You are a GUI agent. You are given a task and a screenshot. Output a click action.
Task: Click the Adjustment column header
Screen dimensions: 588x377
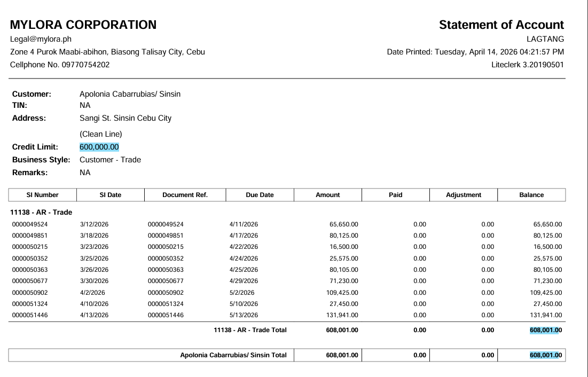[463, 195]
